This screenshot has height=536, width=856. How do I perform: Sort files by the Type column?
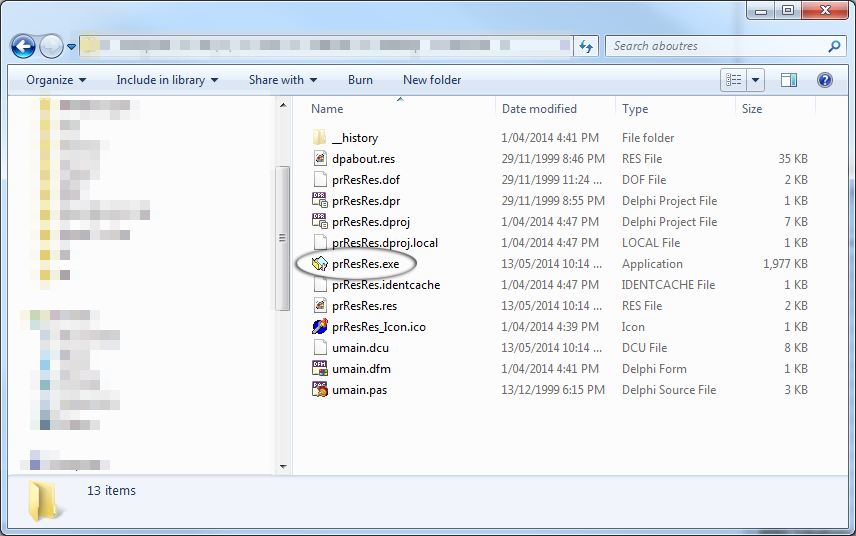tap(635, 109)
